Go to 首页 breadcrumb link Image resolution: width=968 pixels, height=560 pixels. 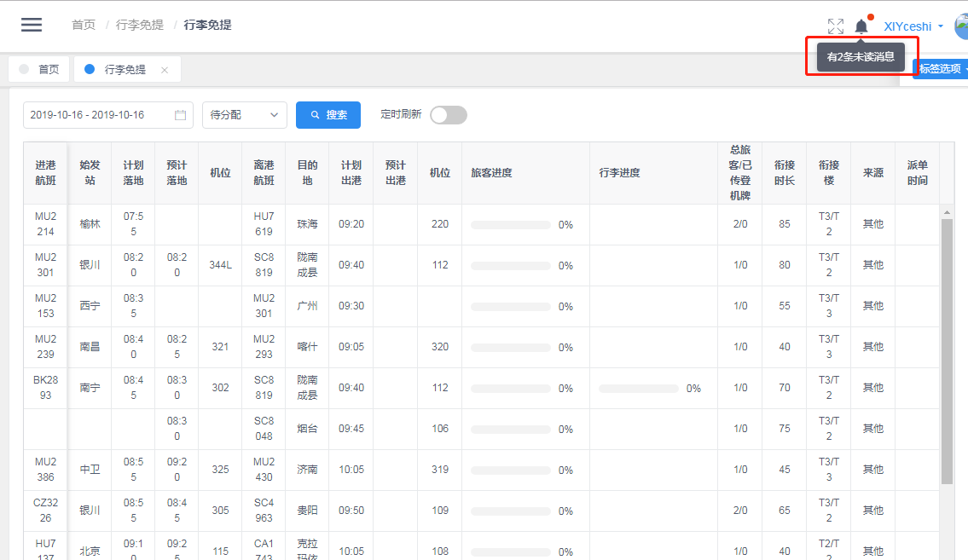pos(84,25)
